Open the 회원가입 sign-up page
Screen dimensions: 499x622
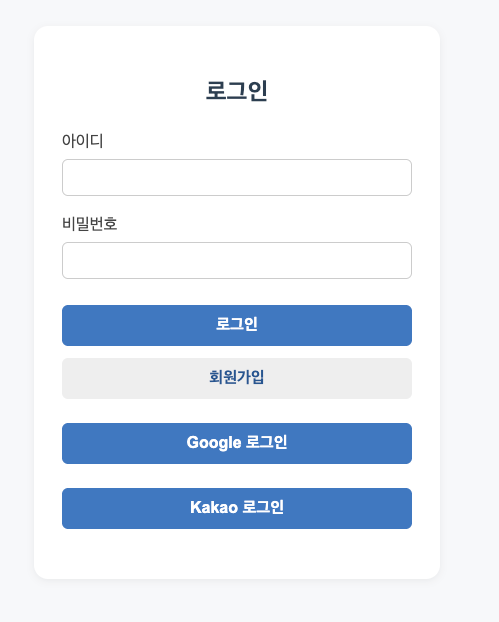point(237,378)
